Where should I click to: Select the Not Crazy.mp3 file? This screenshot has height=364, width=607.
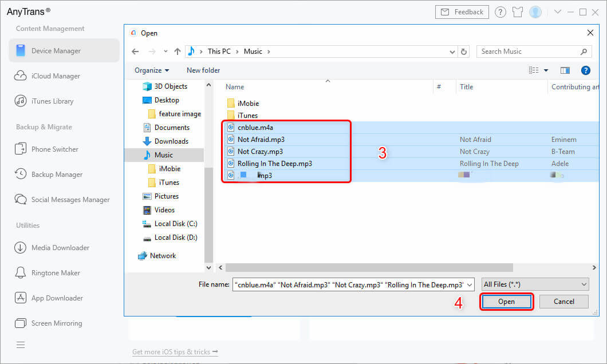click(260, 151)
